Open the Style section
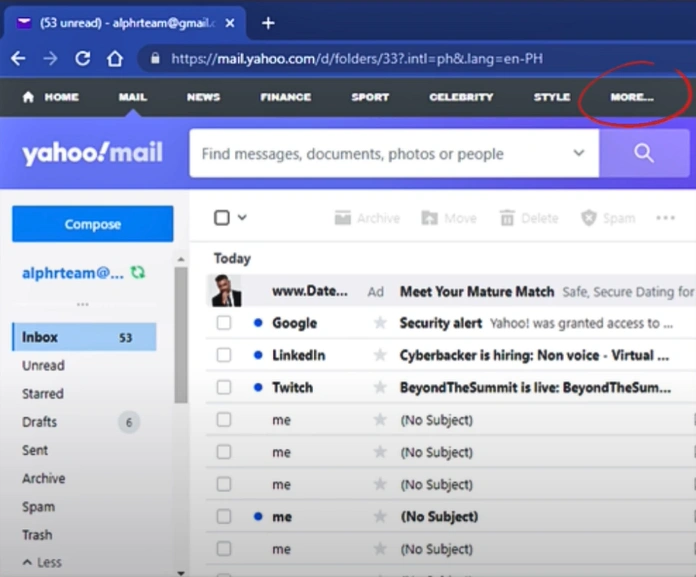 (x=552, y=97)
